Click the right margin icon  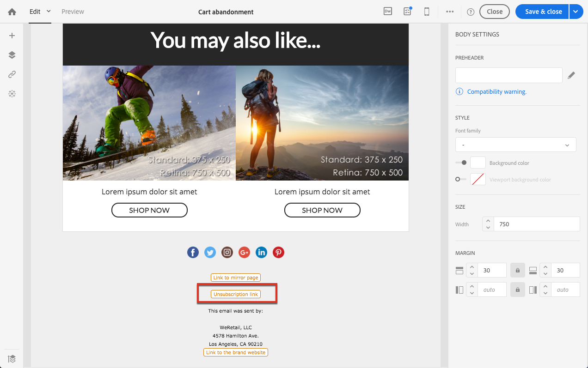click(x=533, y=290)
